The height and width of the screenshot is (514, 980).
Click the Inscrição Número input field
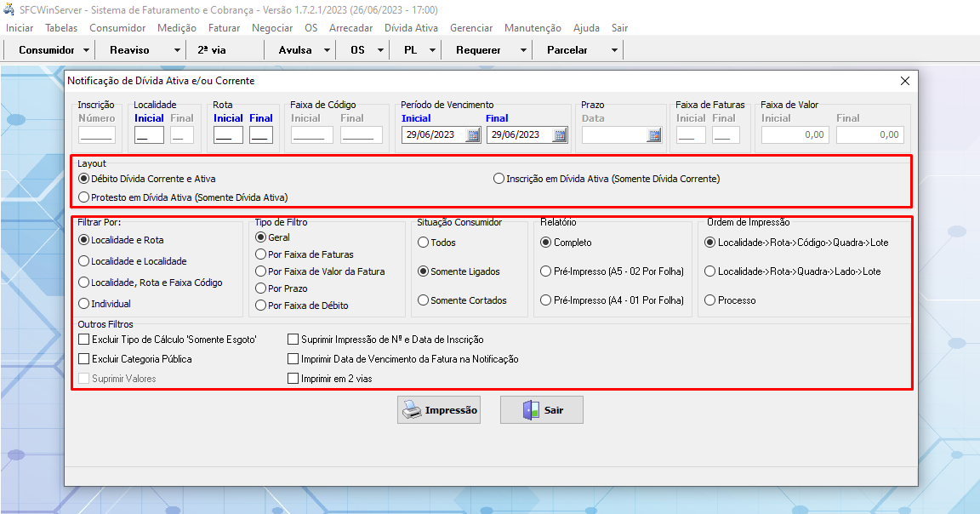[96, 134]
